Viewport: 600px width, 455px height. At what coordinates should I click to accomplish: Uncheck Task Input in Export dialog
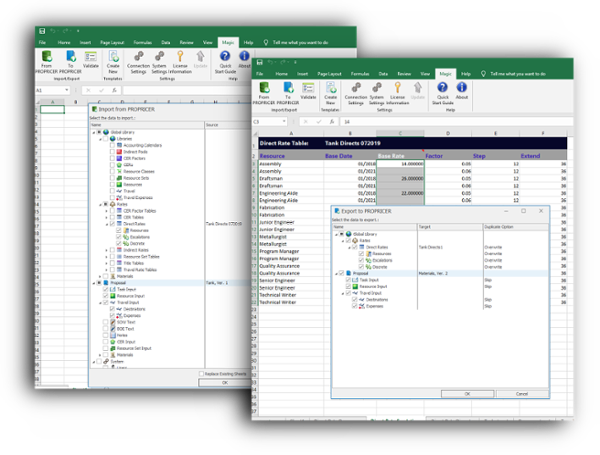[348, 280]
